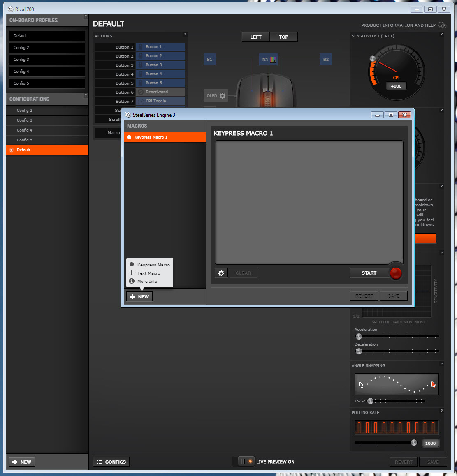Screen dimensions: 457x476
Task: Select Config 2 on-board profile
Action: pyautogui.click(x=47, y=47)
